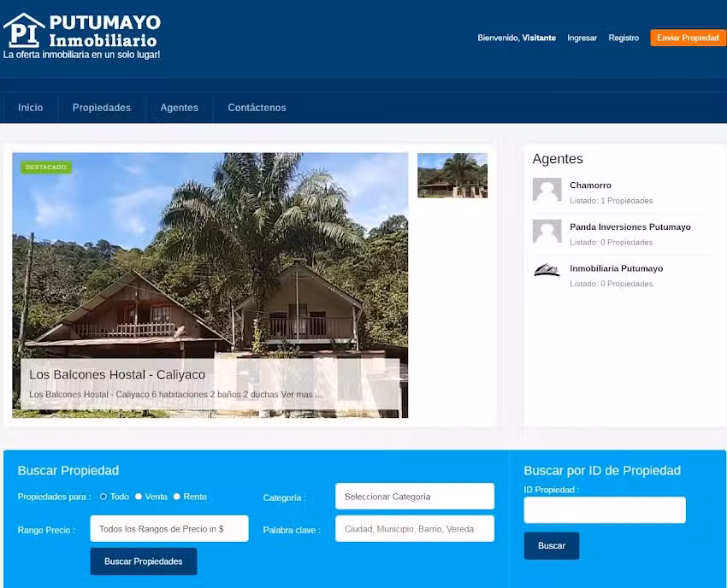Click Panda Inversiones Putumayo avatar icon

pyautogui.click(x=547, y=232)
